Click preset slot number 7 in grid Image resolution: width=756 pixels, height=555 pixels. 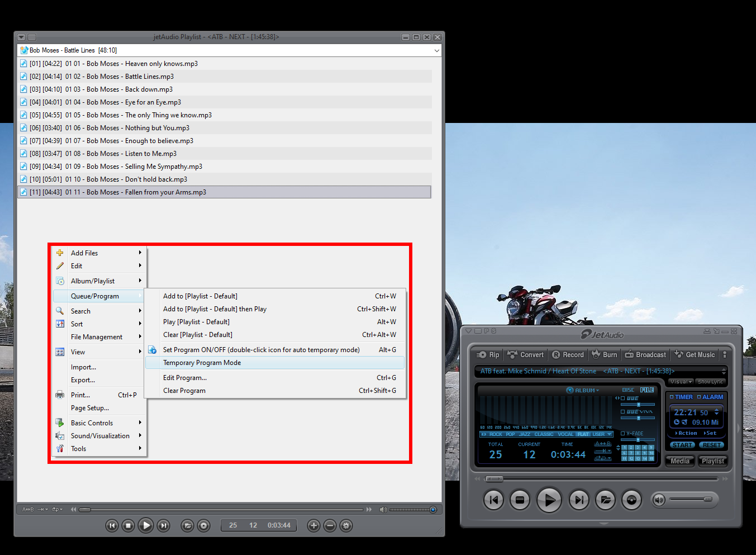631,453
